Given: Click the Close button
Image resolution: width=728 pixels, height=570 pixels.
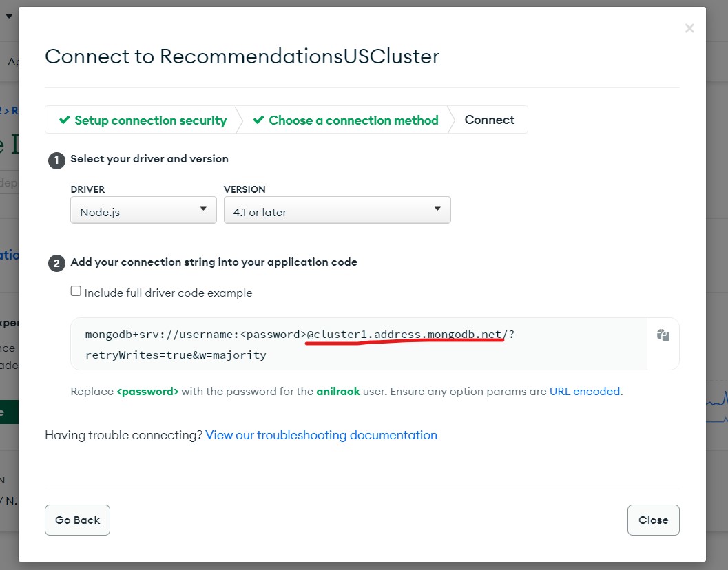Looking at the screenshot, I should pyautogui.click(x=653, y=520).
